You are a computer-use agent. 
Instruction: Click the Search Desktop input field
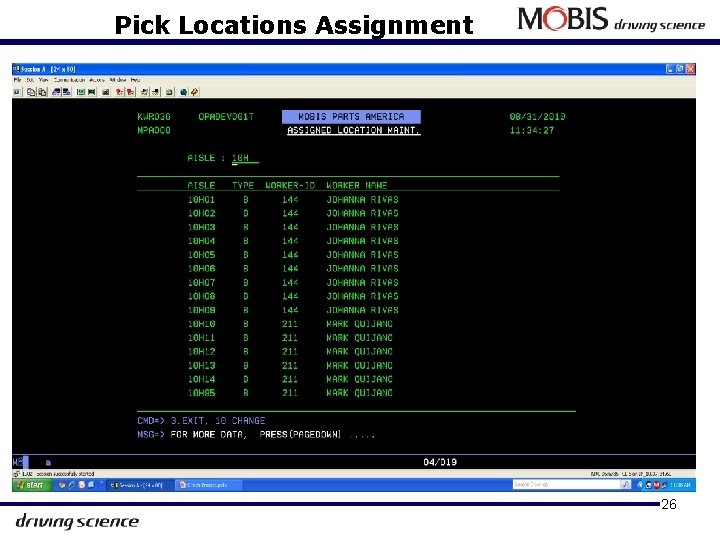(566, 484)
